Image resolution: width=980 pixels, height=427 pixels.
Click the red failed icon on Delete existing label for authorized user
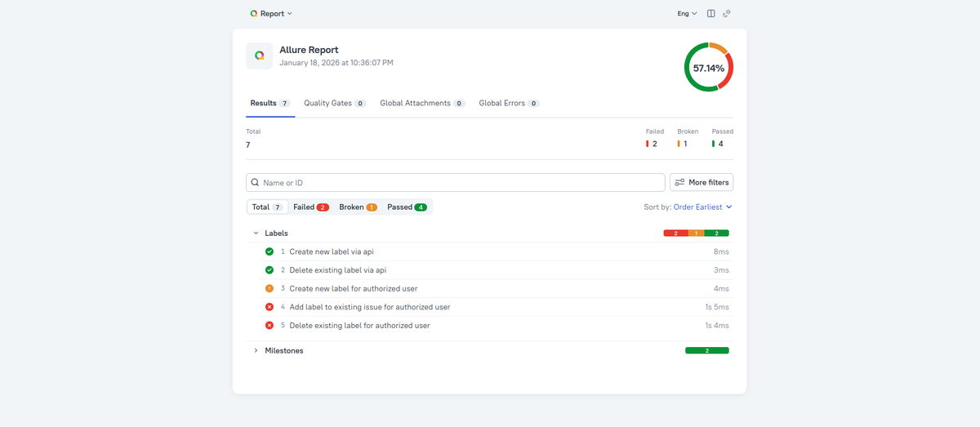click(269, 326)
